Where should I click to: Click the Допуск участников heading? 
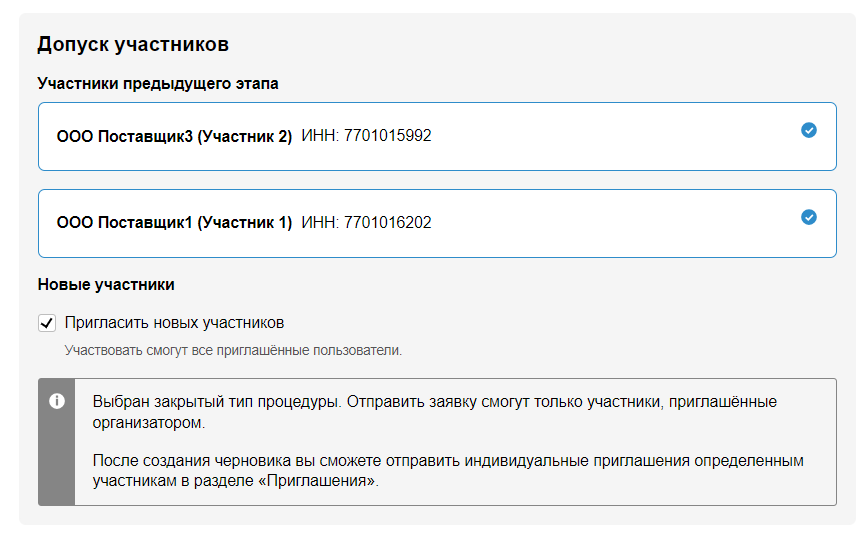133,44
